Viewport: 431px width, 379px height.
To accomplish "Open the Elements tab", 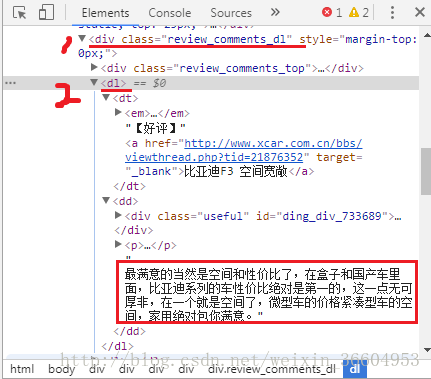I will pyautogui.click(x=105, y=13).
